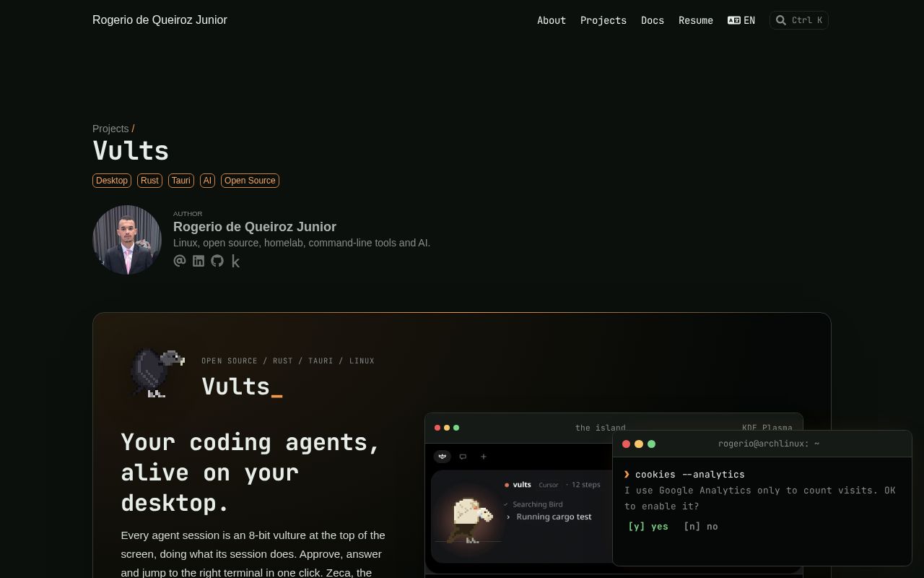924x578 pixels.
Task: Select the vulture icon tab in island window
Action: [x=443, y=456]
